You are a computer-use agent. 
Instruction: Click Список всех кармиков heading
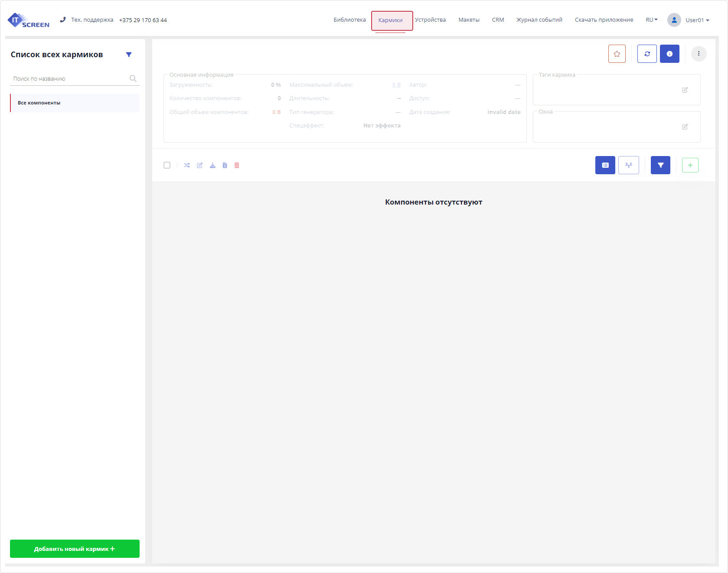point(57,55)
